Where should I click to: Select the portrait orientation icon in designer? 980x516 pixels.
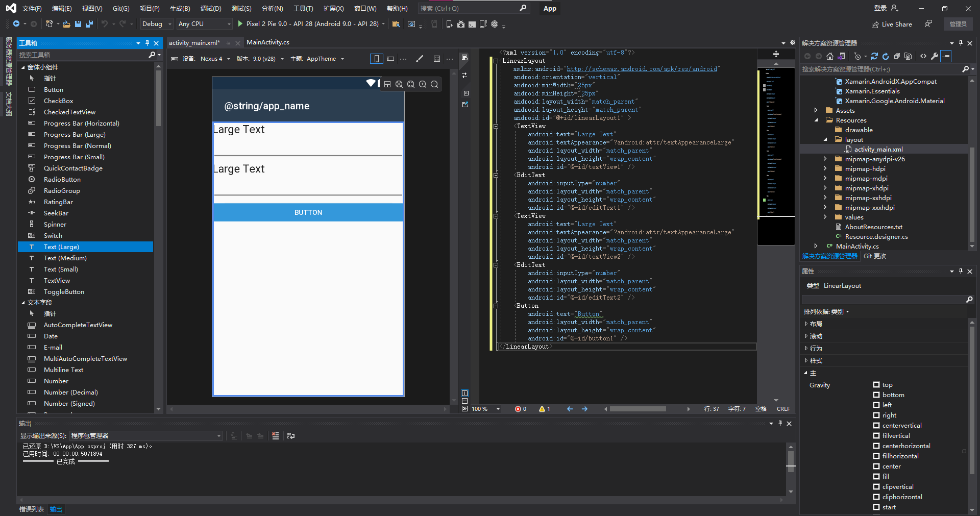(x=377, y=59)
